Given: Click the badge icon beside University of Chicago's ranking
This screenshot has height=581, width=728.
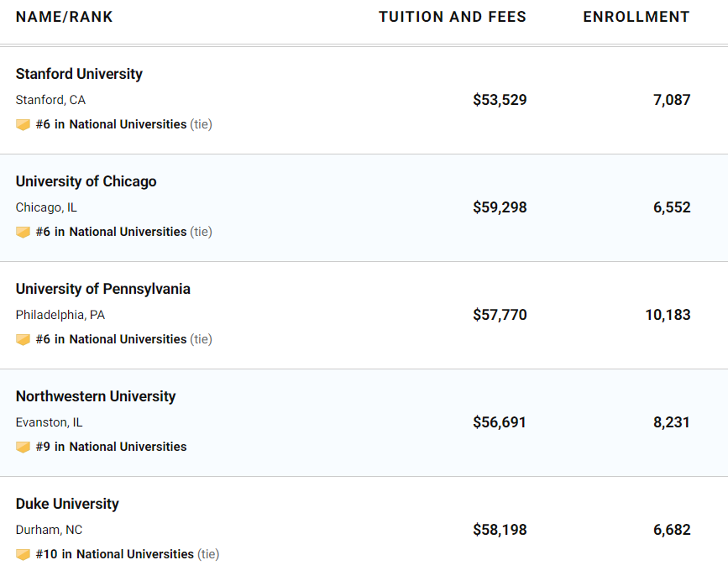Looking at the screenshot, I should click(23, 232).
